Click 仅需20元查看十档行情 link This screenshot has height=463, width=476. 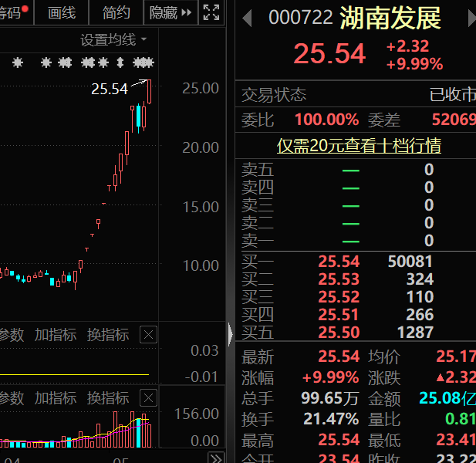coord(359,146)
